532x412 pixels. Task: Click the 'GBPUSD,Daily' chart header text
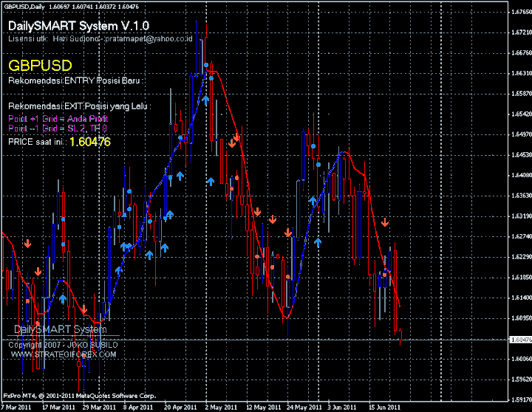[x=24, y=7]
